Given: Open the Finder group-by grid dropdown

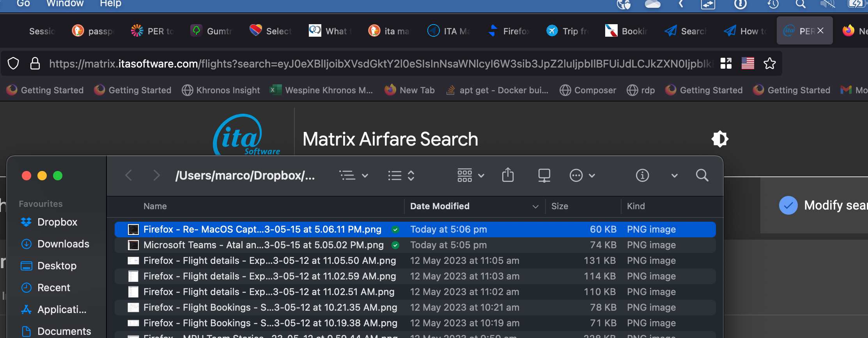Looking at the screenshot, I should tap(471, 176).
